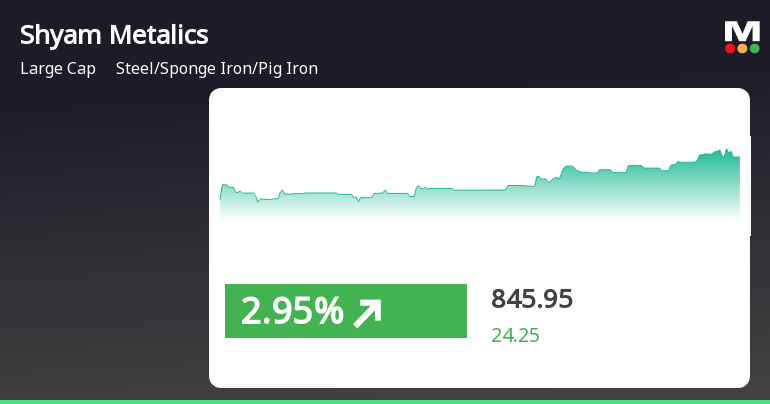Select the Large Cap label
This screenshot has width=770, height=404.
click(x=58, y=69)
